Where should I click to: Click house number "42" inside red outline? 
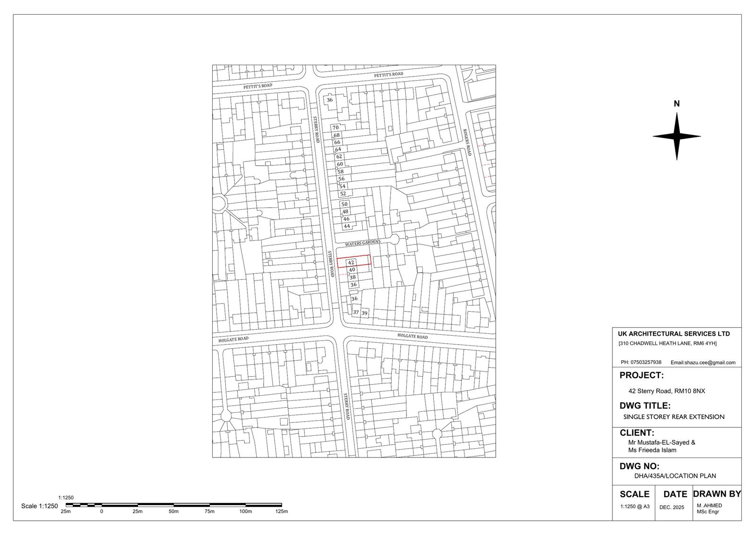pyautogui.click(x=351, y=263)
